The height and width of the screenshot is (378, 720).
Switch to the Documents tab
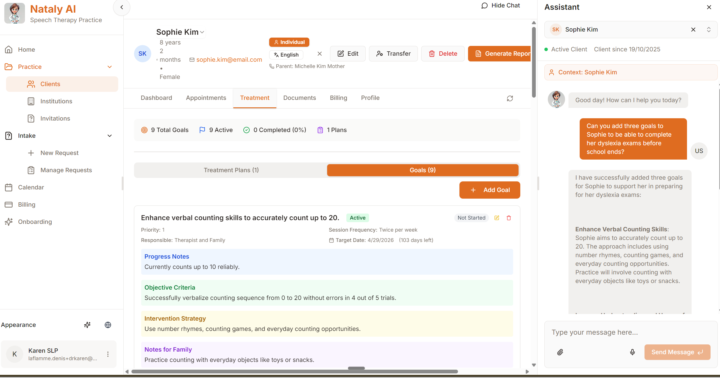point(299,98)
